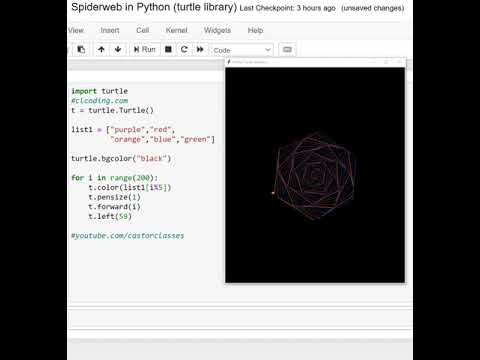This screenshot has height=360, width=480.
Task: Move selected cell up with arrow icon
Action: click(x=101, y=49)
